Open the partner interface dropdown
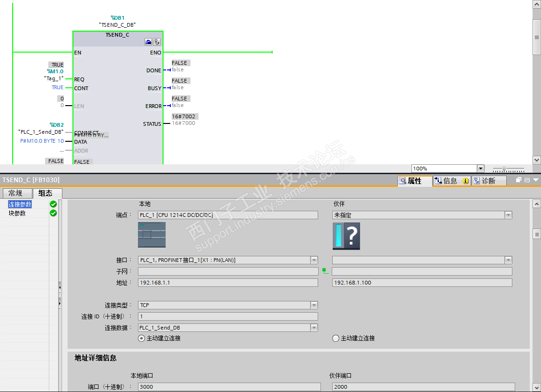Image resolution: width=541 pixels, height=392 pixels. coord(508,260)
